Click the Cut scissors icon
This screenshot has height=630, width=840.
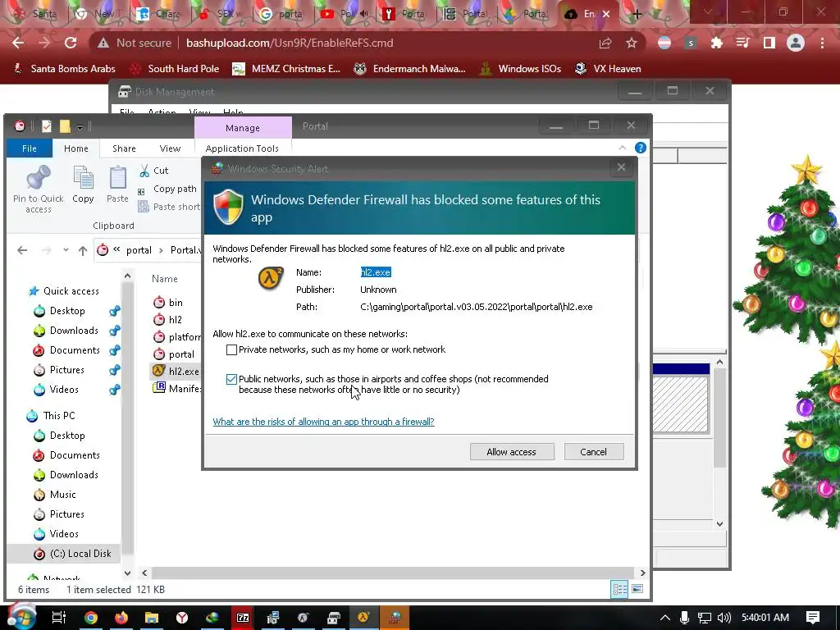144,171
